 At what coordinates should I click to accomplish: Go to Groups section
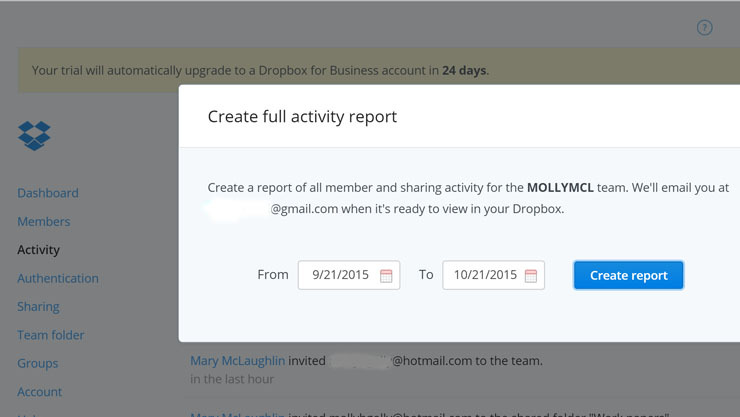pyautogui.click(x=37, y=363)
